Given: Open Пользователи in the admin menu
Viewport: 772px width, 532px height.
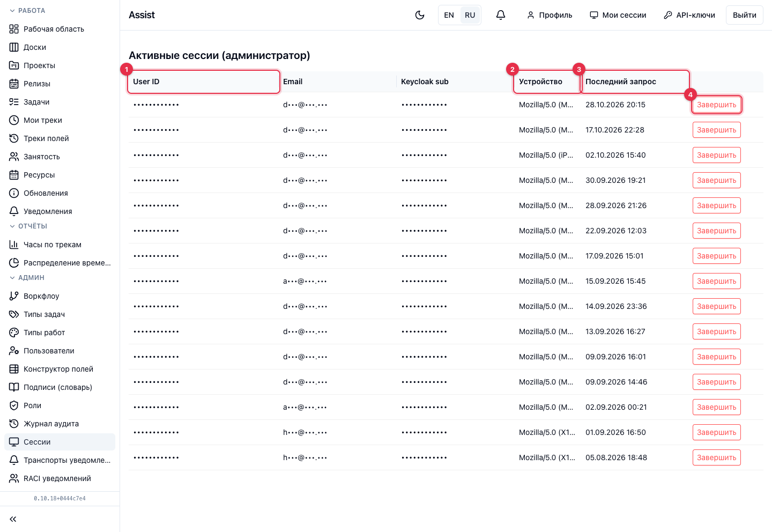Looking at the screenshot, I should point(60,351).
